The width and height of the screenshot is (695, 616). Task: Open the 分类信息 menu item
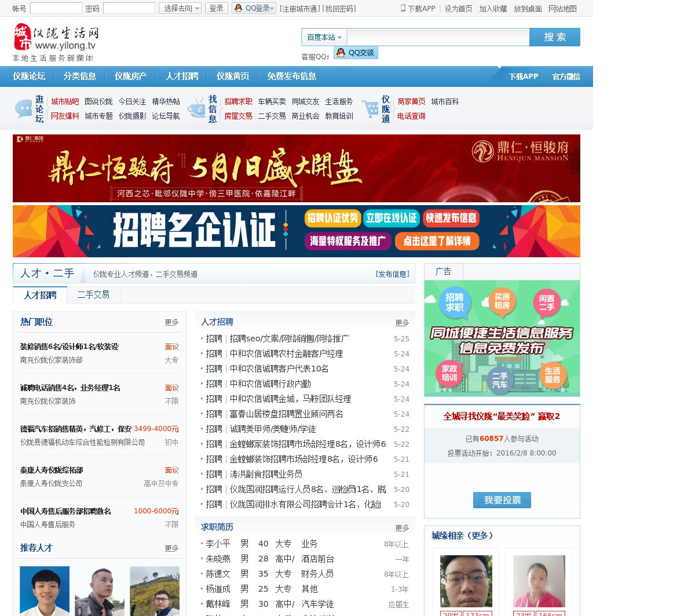(80, 76)
